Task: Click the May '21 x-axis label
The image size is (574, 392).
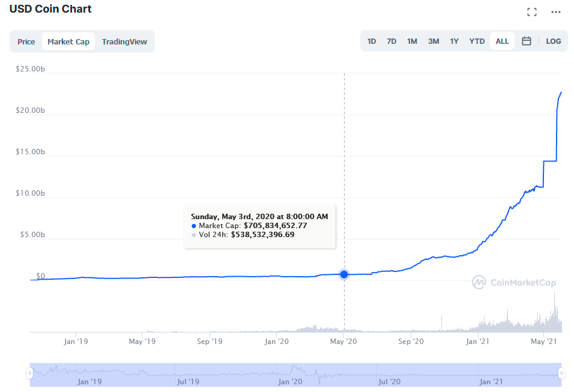Action: [x=543, y=342]
